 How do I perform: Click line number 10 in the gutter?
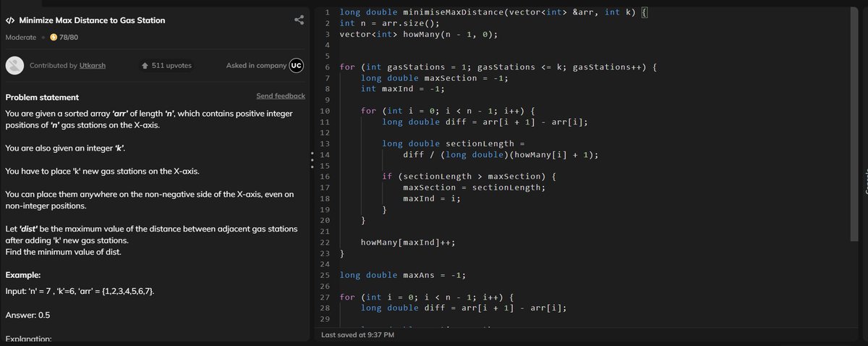(x=325, y=111)
